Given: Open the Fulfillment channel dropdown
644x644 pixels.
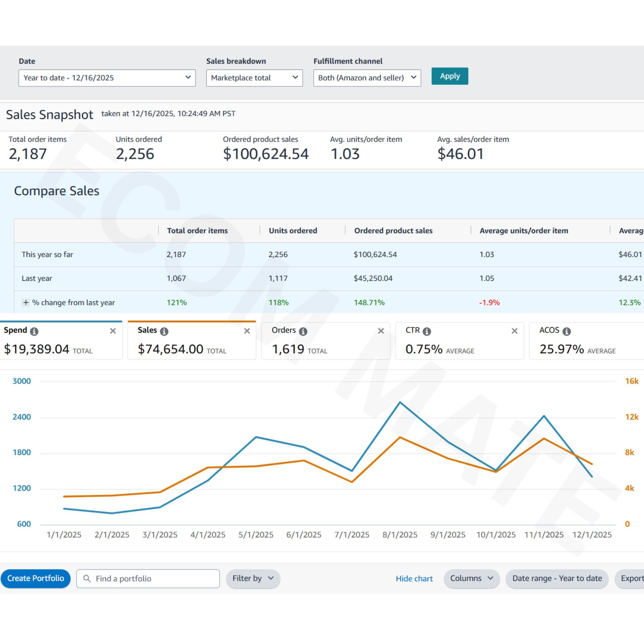Looking at the screenshot, I should 367,78.
